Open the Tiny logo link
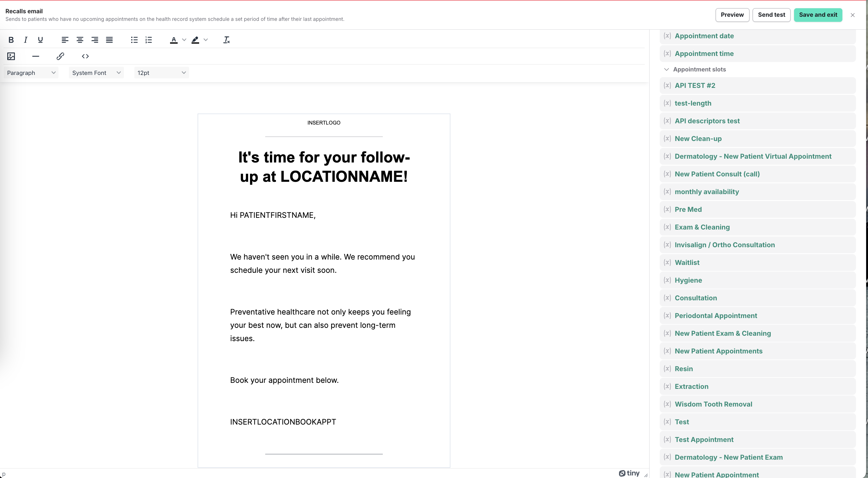Image resolution: width=868 pixels, height=478 pixels. (629, 473)
